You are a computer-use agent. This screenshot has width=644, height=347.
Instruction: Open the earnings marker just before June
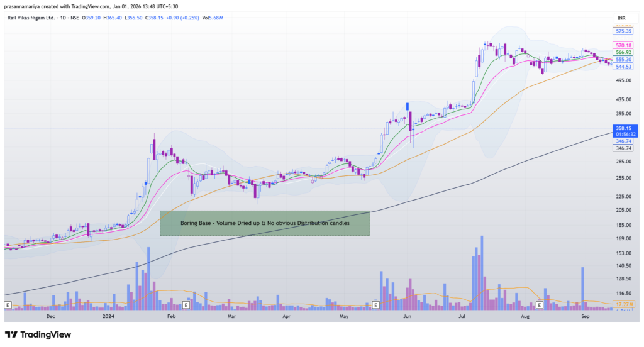point(376,305)
